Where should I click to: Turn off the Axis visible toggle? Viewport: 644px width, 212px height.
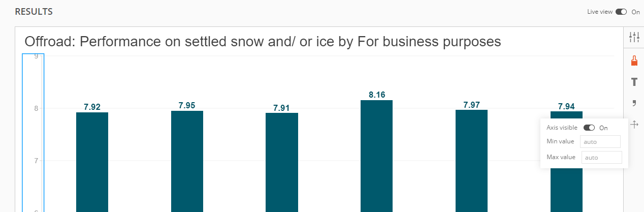[589, 128]
